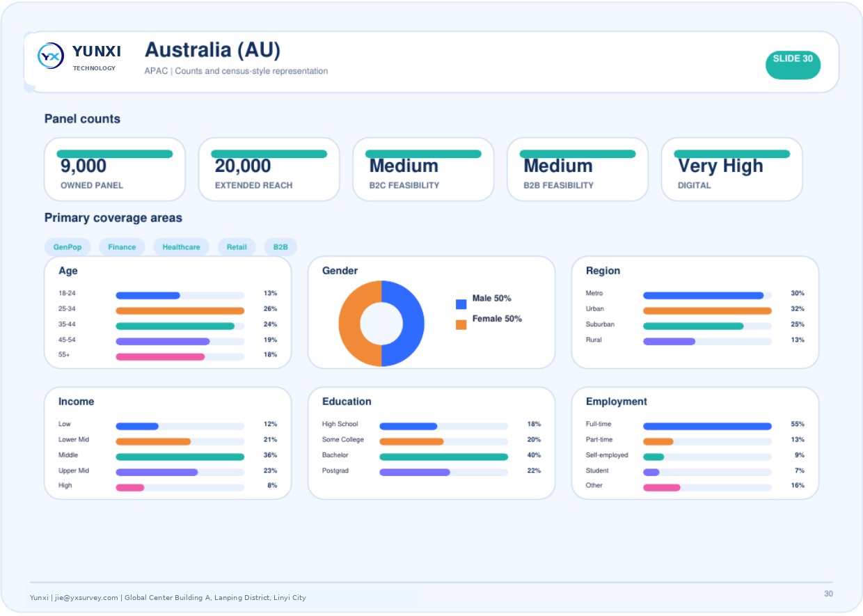Click the Female 50% legend label

(x=497, y=319)
